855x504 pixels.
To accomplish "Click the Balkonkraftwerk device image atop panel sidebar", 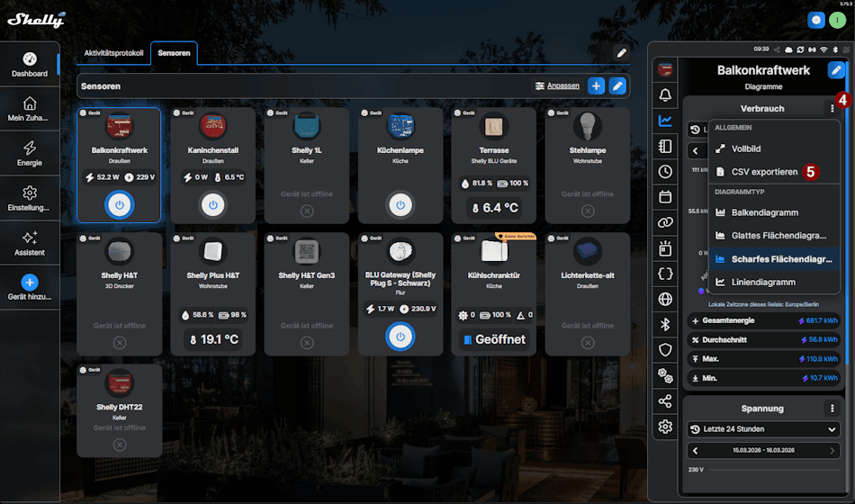I will point(665,70).
